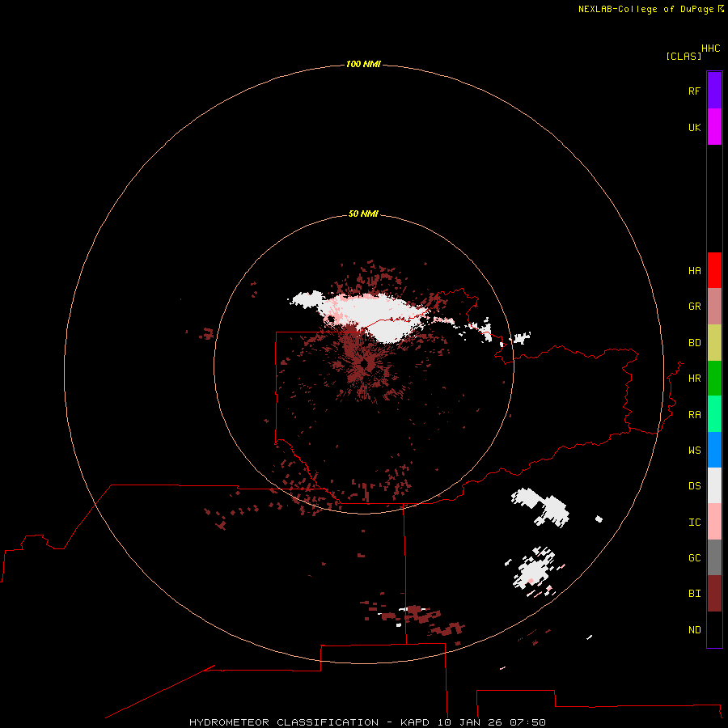Click the BD legend label
Image resolution: width=728 pixels, height=728 pixels.
coord(694,343)
